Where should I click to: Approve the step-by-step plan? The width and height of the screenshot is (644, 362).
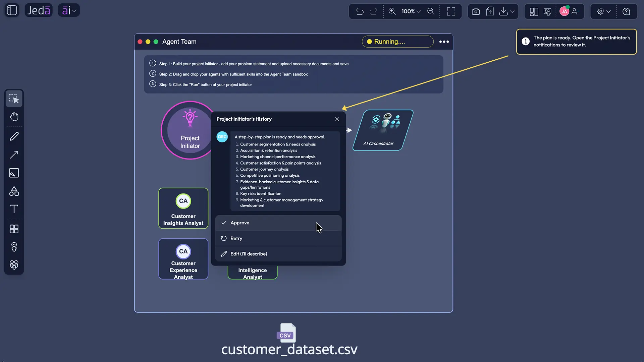pos(278,223)
